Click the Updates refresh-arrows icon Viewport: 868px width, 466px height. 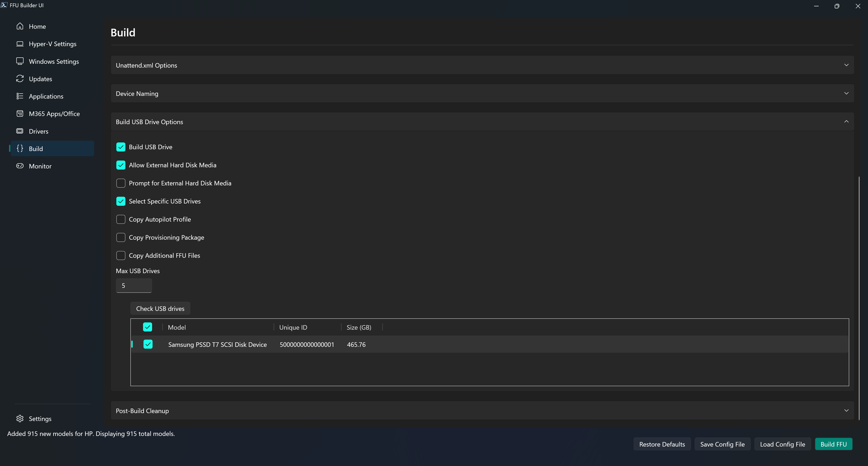[x=20, y=79]
